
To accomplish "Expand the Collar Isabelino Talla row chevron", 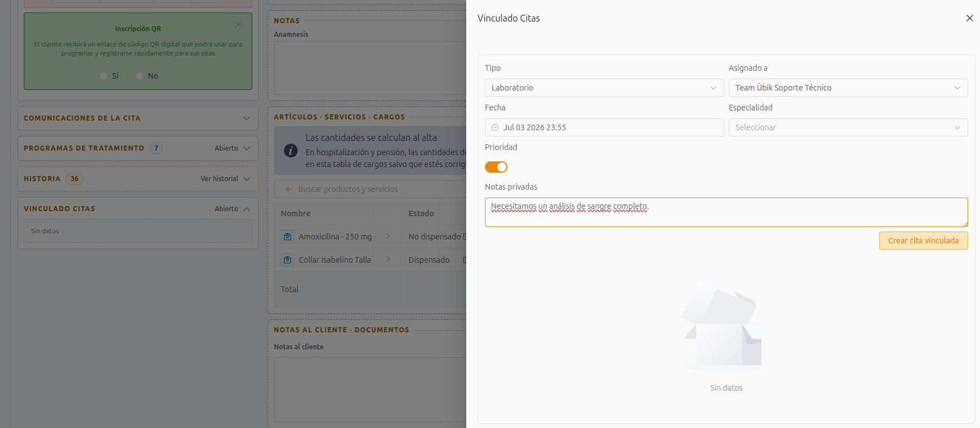I will [x=388, y=259].
